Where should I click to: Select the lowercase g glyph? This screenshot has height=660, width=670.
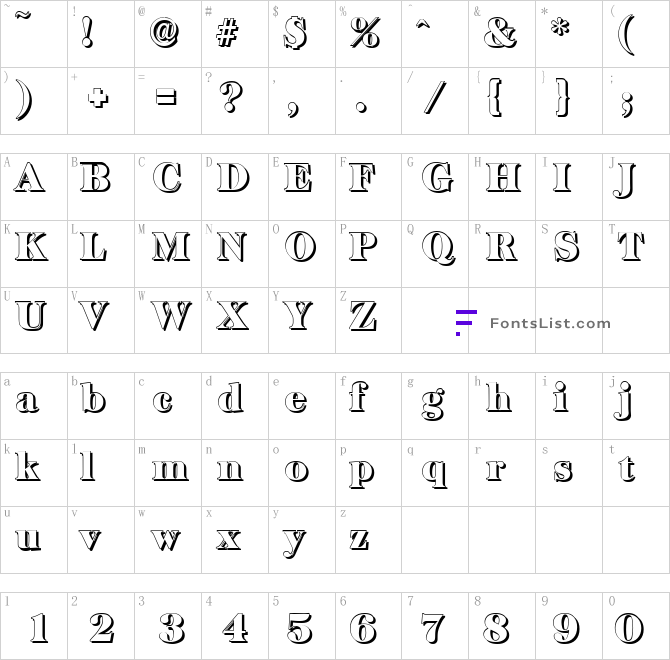tap(433, 404)
